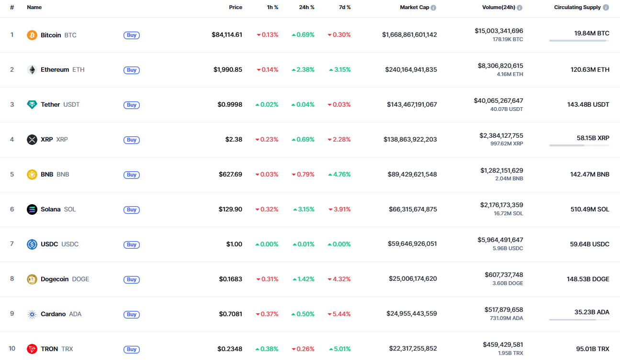
Task: Open the Ethereum name link
Action: point(55,69)
